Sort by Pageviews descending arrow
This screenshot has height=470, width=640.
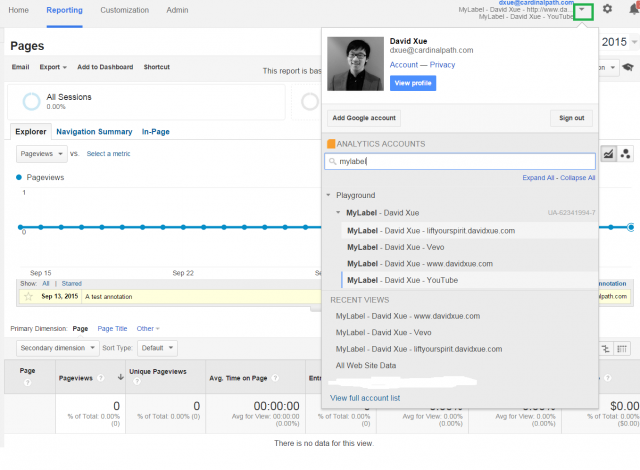click(120, 377)
